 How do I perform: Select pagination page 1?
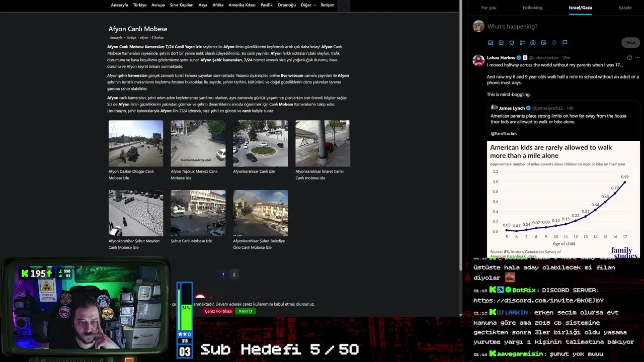pos(223,274)
